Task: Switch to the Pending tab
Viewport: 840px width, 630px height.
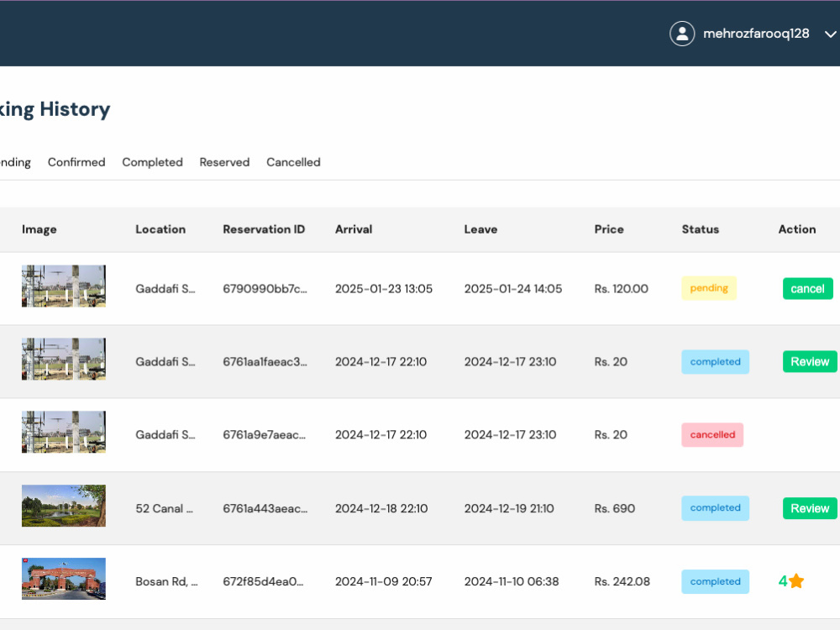Action: tap(15, 162)
